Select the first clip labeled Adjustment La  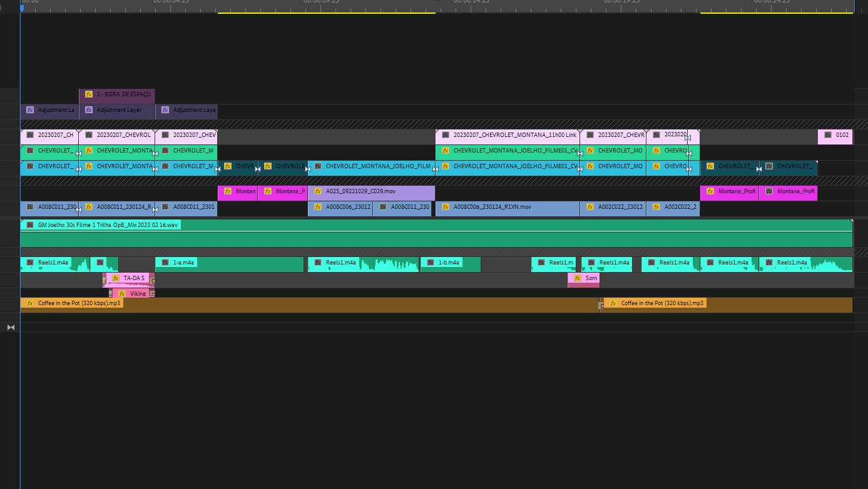click(49, 112)
